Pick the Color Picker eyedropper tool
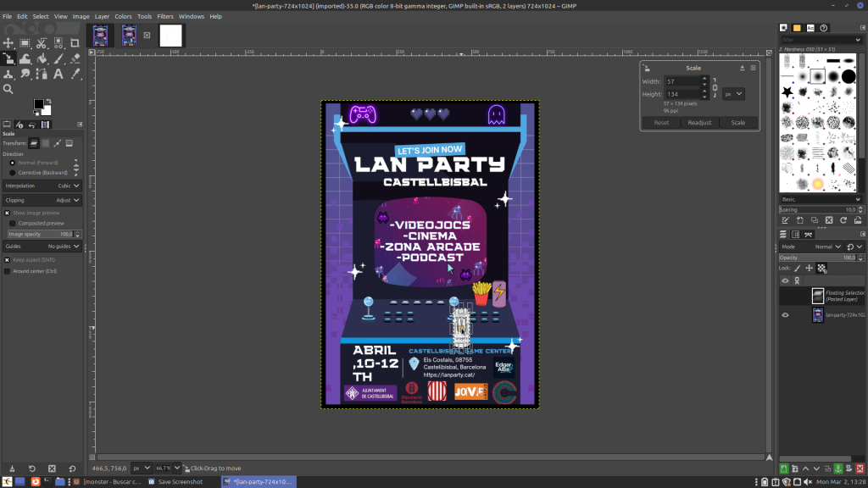This screenshot has height=488, width=868. click(x=75, y=74)
